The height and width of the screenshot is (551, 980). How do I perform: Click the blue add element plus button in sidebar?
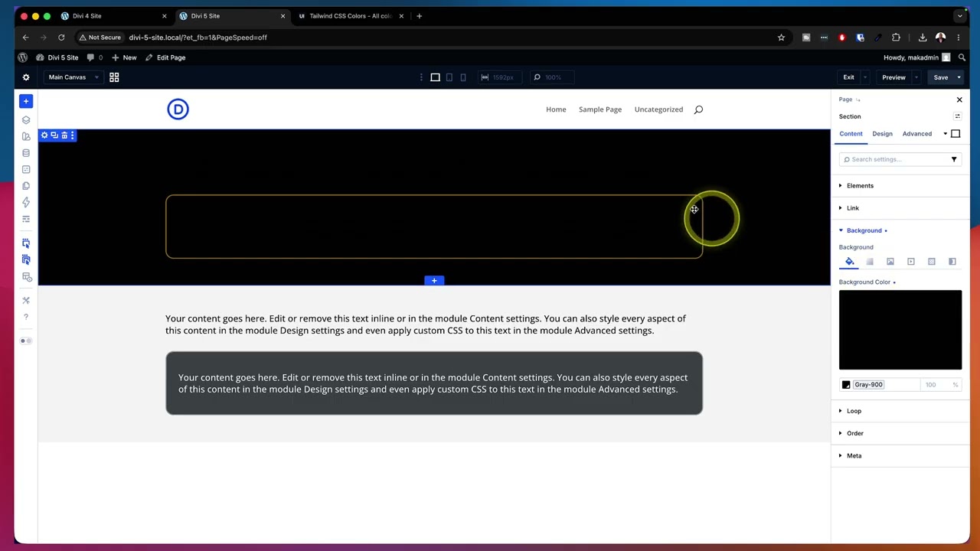(x=26, y=101)
